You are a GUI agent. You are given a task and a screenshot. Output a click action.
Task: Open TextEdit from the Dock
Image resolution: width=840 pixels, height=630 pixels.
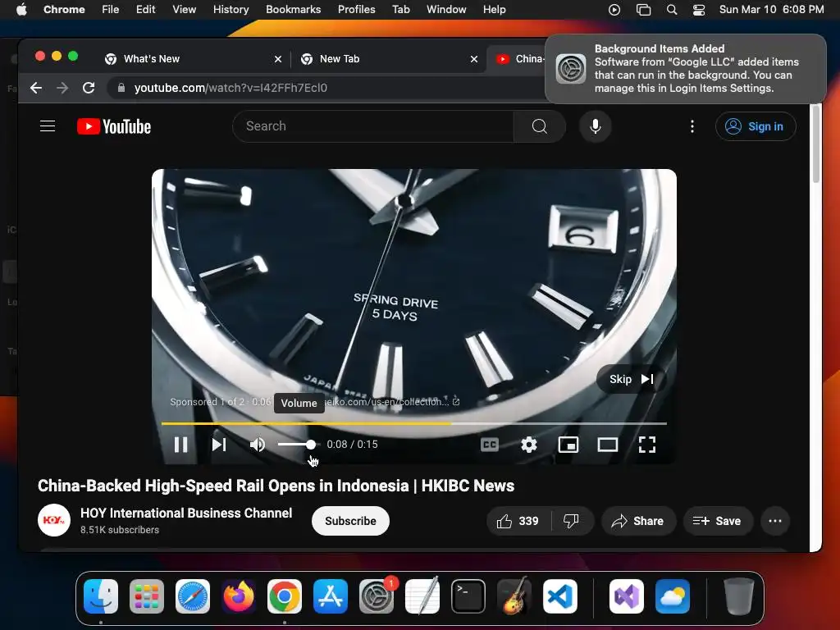(422, 596)
